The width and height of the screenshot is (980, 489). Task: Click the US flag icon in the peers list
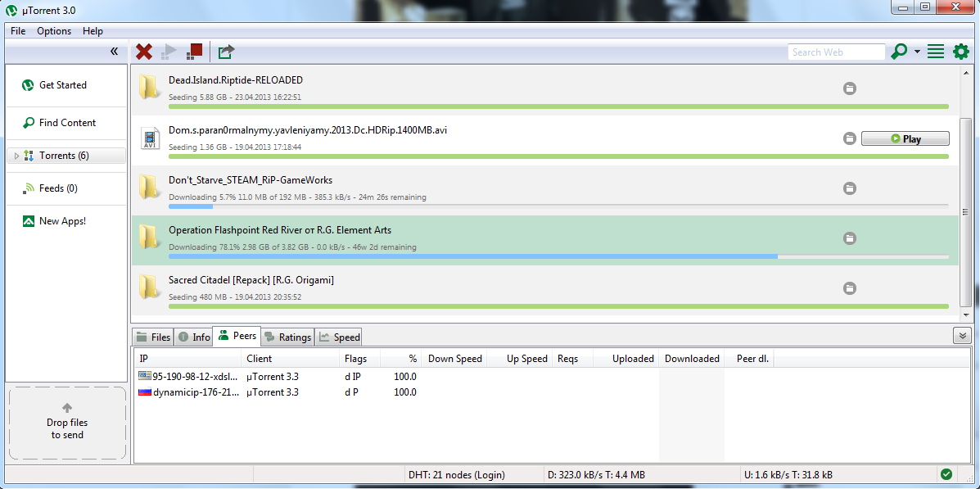(x=145, y=376)
